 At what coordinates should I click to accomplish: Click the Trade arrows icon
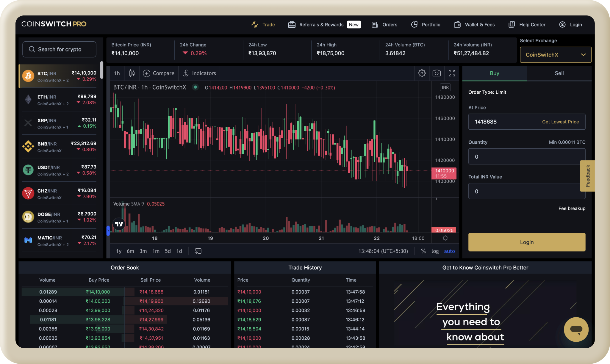click(x=255, y=24)
